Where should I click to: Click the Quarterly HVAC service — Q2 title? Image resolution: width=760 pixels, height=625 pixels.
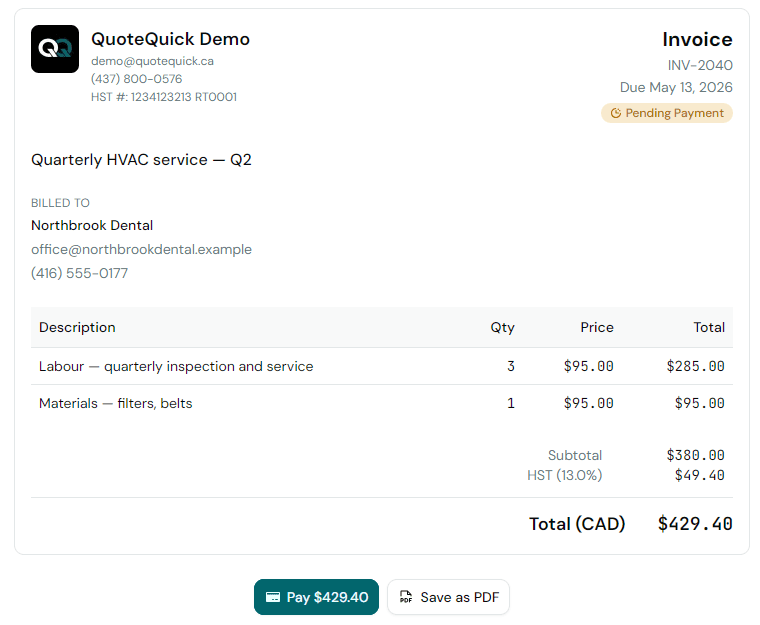point(141,160)
